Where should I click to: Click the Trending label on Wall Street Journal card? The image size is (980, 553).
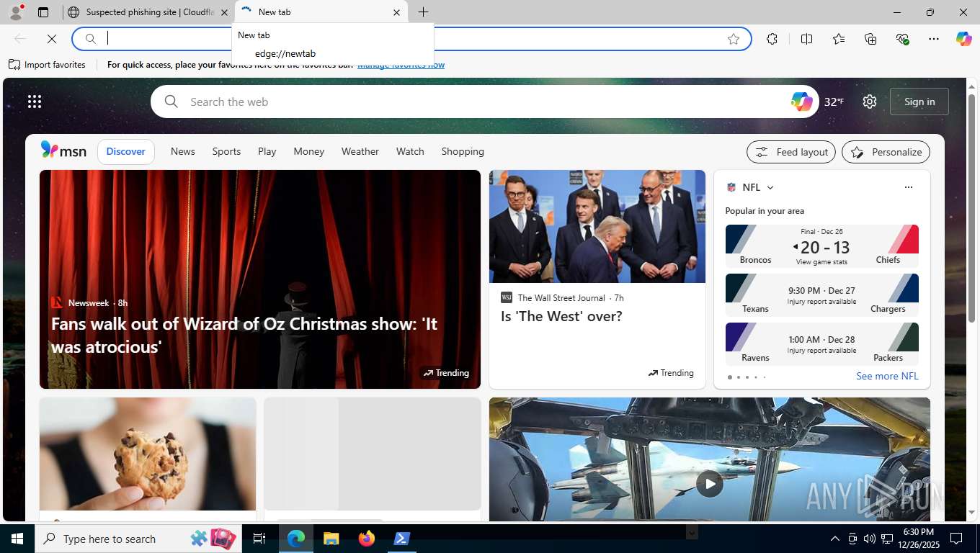[671, 373]
